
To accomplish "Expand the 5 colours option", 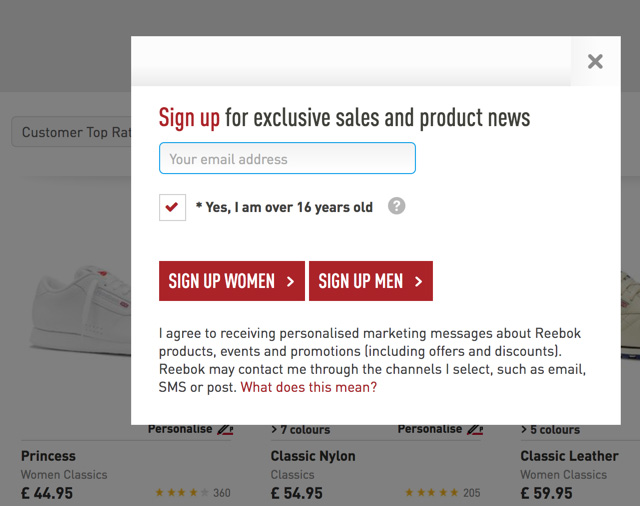I will 550,430.
